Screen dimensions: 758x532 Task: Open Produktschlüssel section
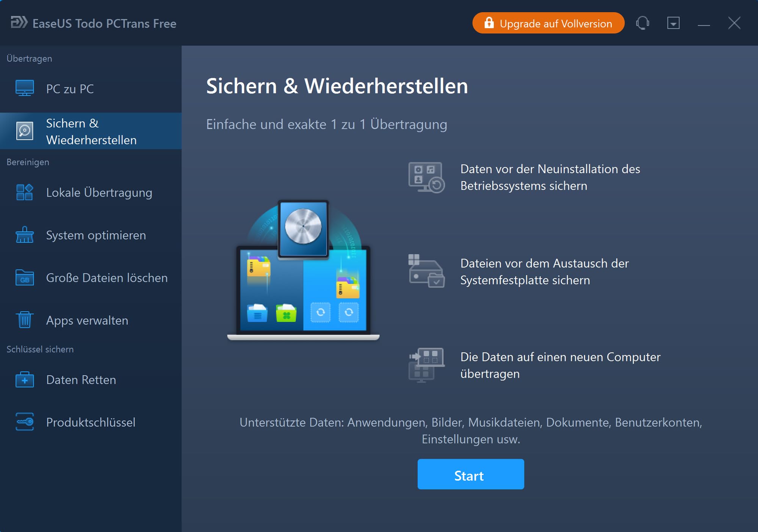(x=91, y=422)
